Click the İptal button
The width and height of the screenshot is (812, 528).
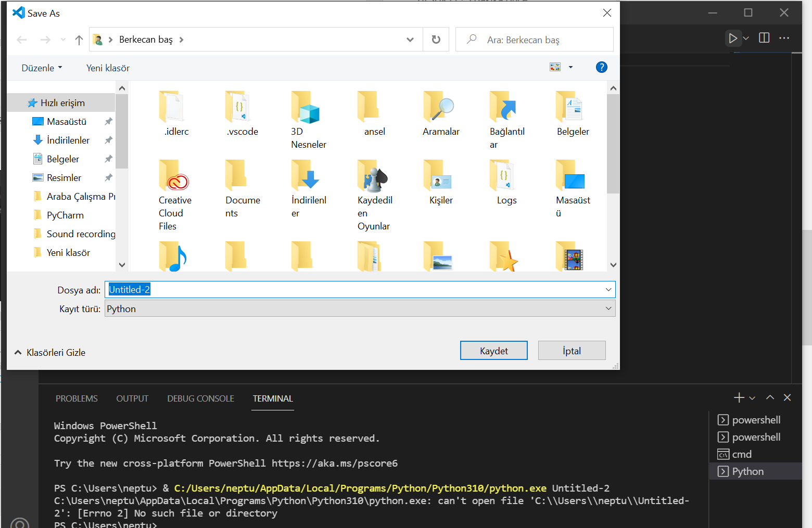[572, 351]
